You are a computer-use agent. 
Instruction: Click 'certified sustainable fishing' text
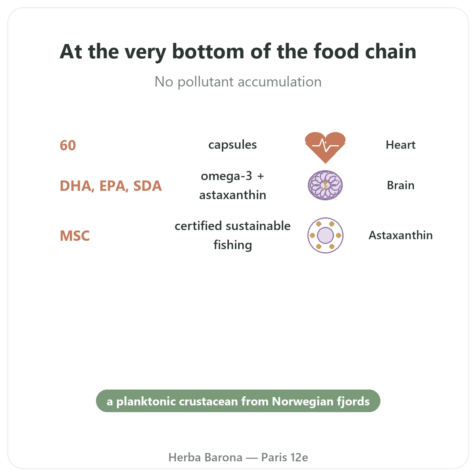point(233,235)
